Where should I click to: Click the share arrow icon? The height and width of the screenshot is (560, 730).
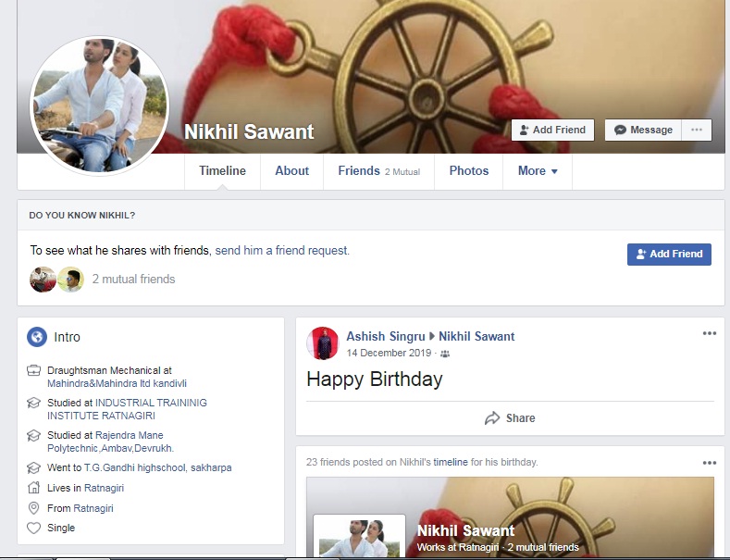492,418
